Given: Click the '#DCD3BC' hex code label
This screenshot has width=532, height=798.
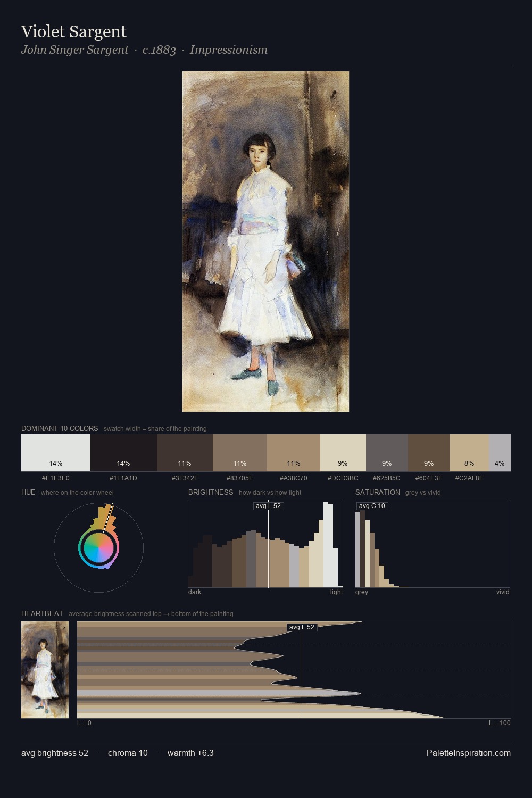Looking at the screenshot, I should 343,478.
